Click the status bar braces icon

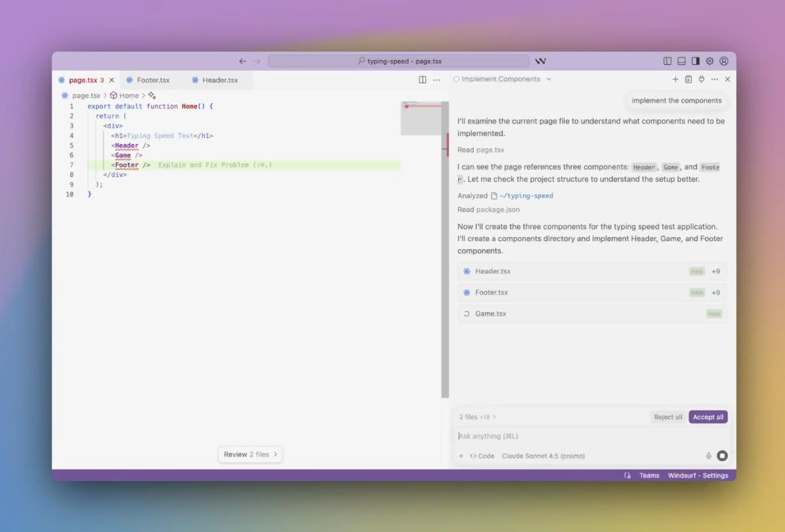coord(627,475)
